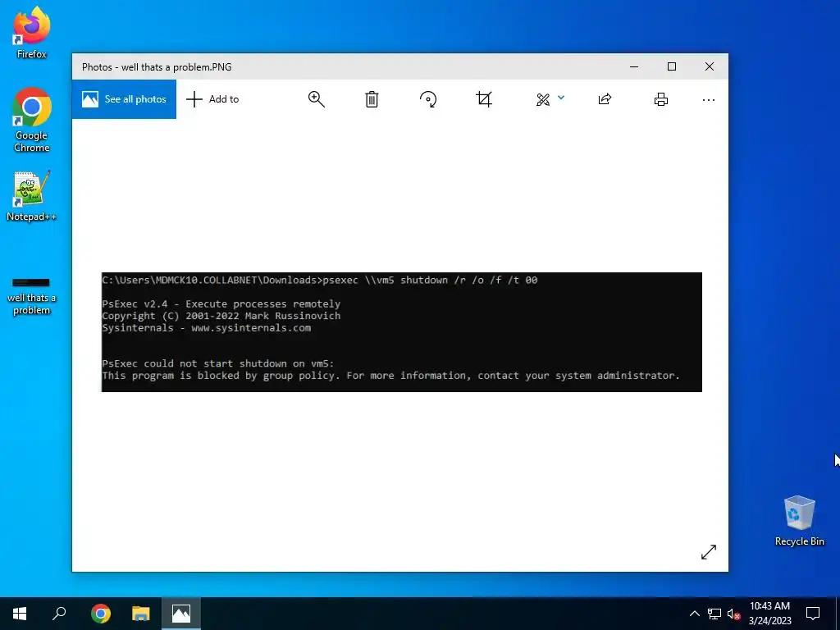840x630 pixels.
Task: Enter fullscreen with the diagonal arrows icon
Action: [709, 552]
